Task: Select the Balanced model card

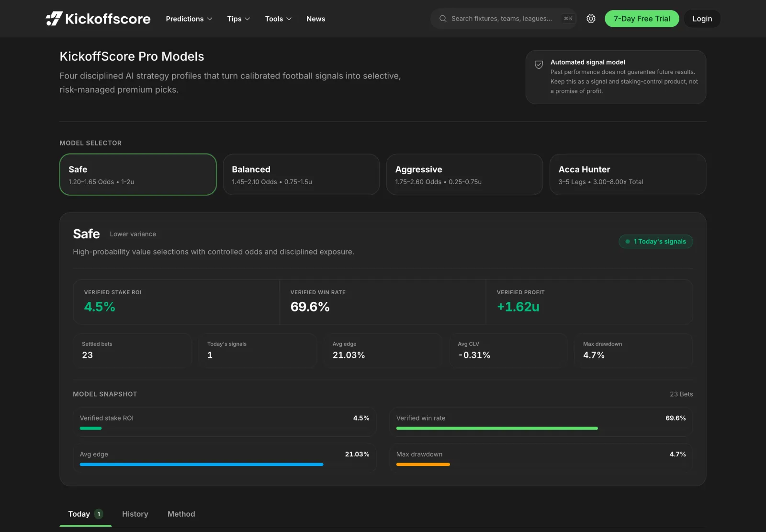Action: point(301,175)
